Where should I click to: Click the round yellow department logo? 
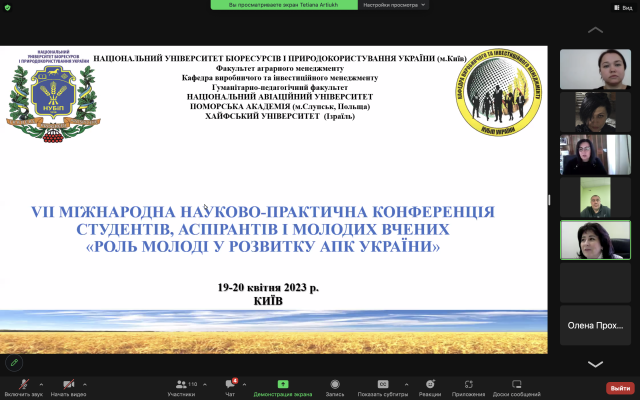pyautogui.click(x=498, y=92)
